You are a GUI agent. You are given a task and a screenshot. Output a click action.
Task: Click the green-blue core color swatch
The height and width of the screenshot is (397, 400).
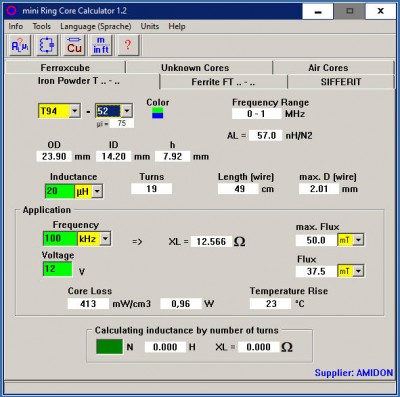point(158,113)
